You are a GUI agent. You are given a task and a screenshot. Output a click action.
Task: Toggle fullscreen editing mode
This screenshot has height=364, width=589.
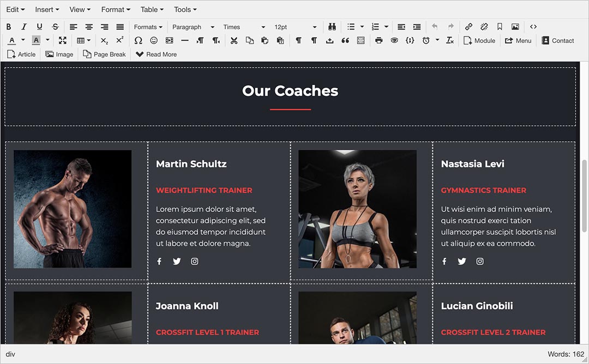[x=63, y=40]
